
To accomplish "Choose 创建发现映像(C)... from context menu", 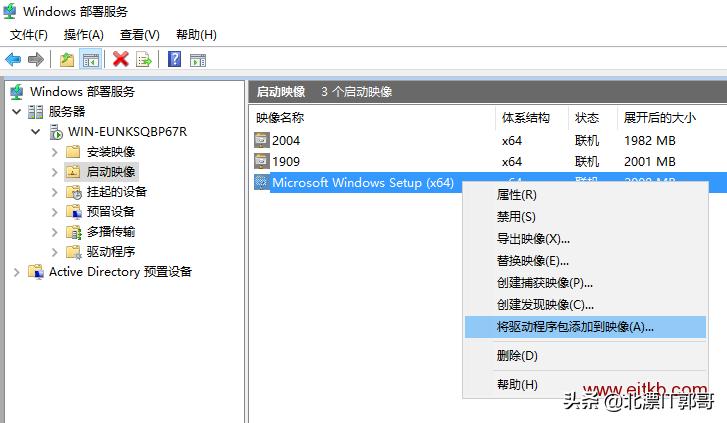I will [x=585, y=305].
